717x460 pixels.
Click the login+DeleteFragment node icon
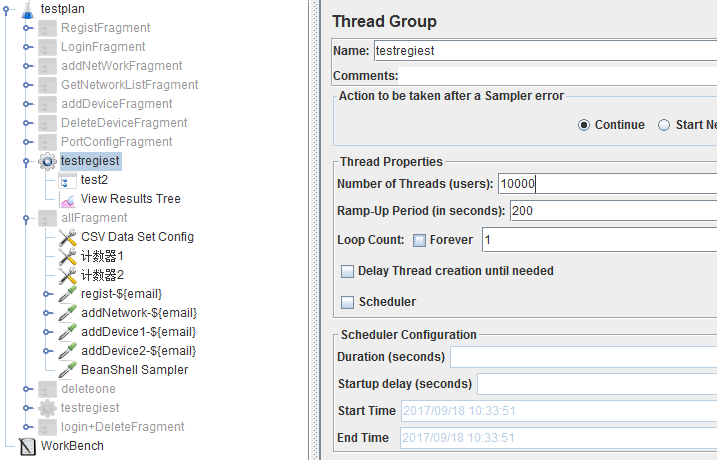(x=47, y=427)
